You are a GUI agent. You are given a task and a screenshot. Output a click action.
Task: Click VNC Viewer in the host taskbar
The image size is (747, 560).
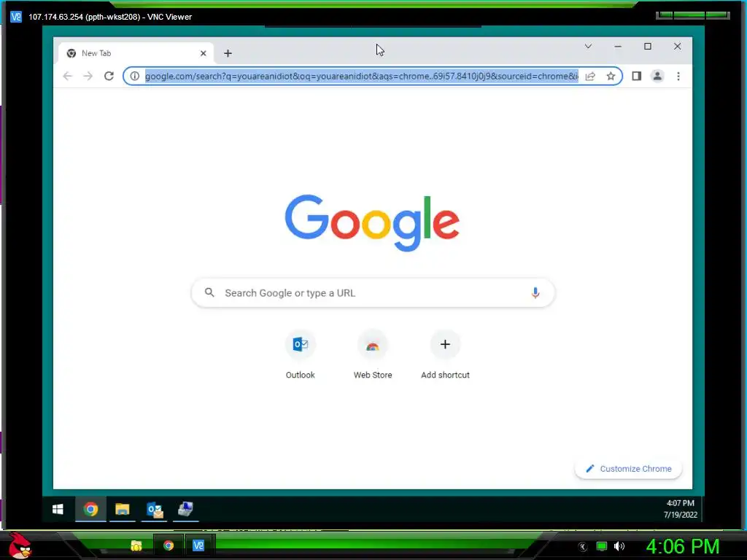pyautogui.click(x=198, y=545)
